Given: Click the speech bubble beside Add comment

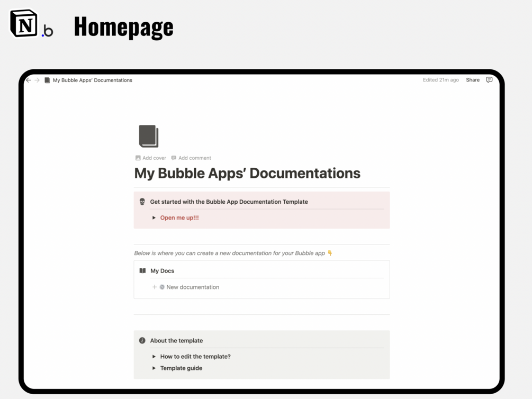Looking at the screenshot, I should [x=174, y=158].
